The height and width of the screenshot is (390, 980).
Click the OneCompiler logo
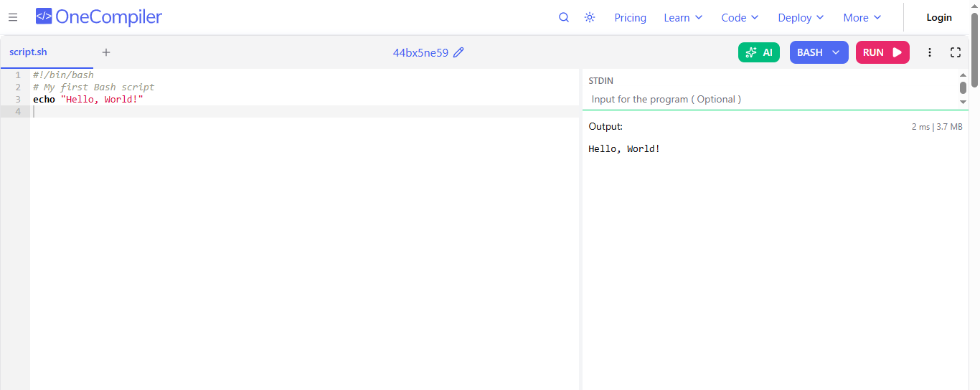point(99,17)
